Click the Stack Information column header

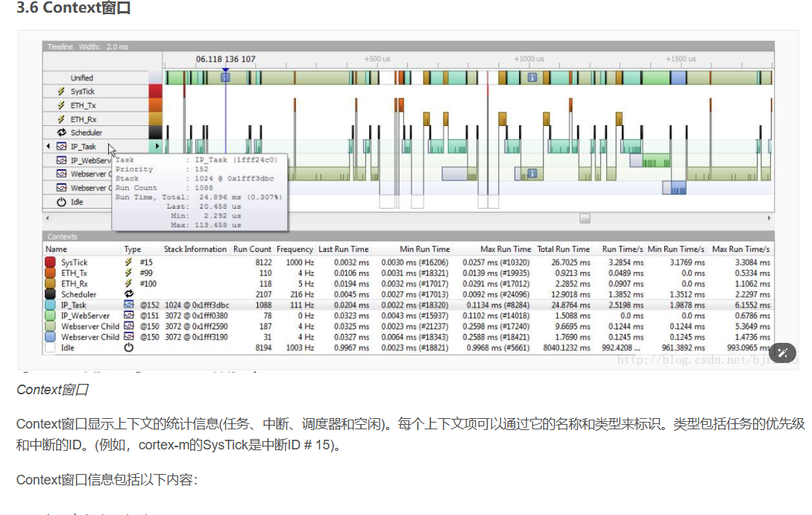(x=195, y=250)
